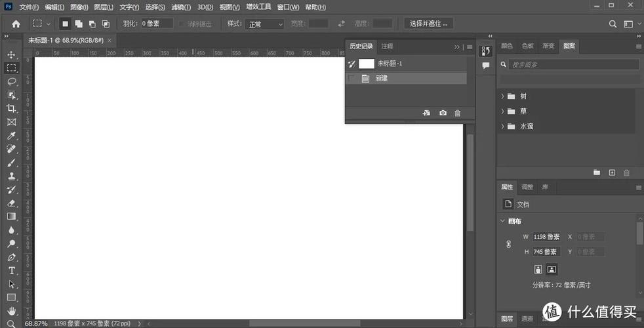Set history brush source for 未标题-1 snapshot
This screenshot has width=644, height=328.
(x=351, y=64)
